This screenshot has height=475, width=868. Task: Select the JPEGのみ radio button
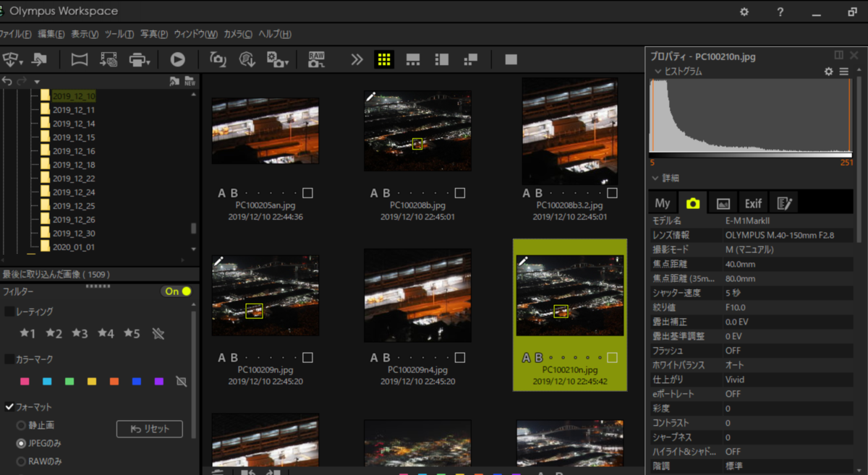point(21,443)
